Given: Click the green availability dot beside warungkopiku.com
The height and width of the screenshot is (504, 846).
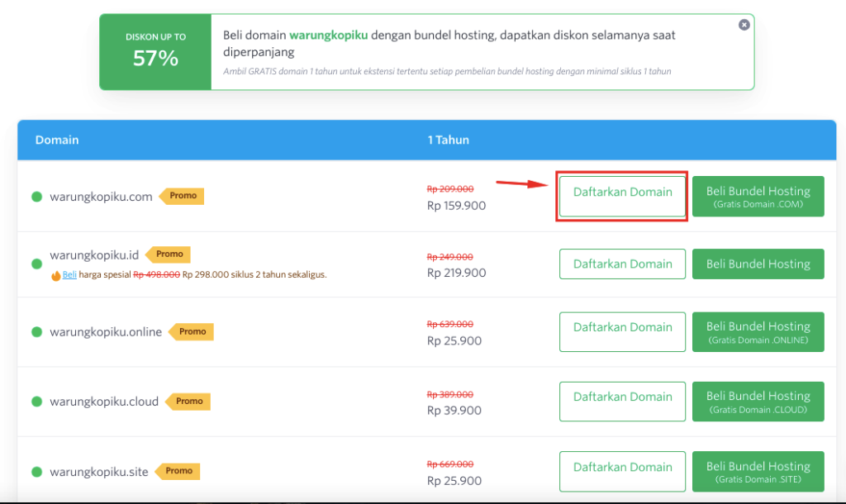Looking at the screenshot, I should click(x=36, y=196).
